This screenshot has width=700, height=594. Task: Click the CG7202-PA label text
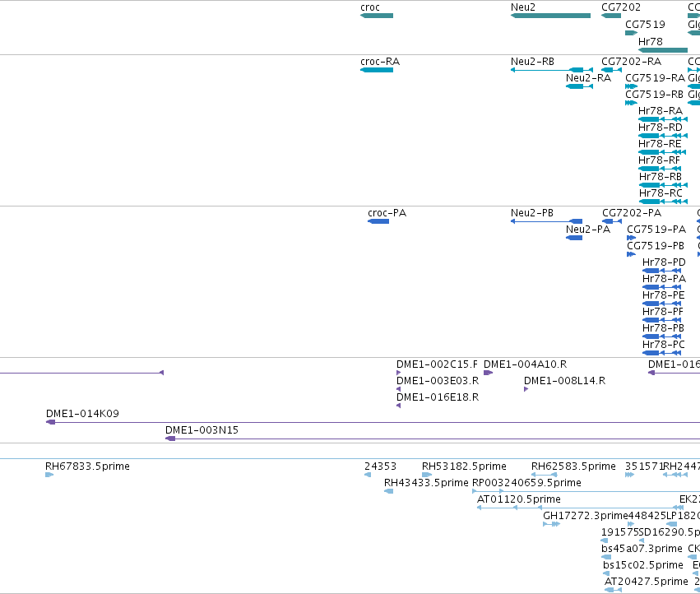click(x=632, y=213)
